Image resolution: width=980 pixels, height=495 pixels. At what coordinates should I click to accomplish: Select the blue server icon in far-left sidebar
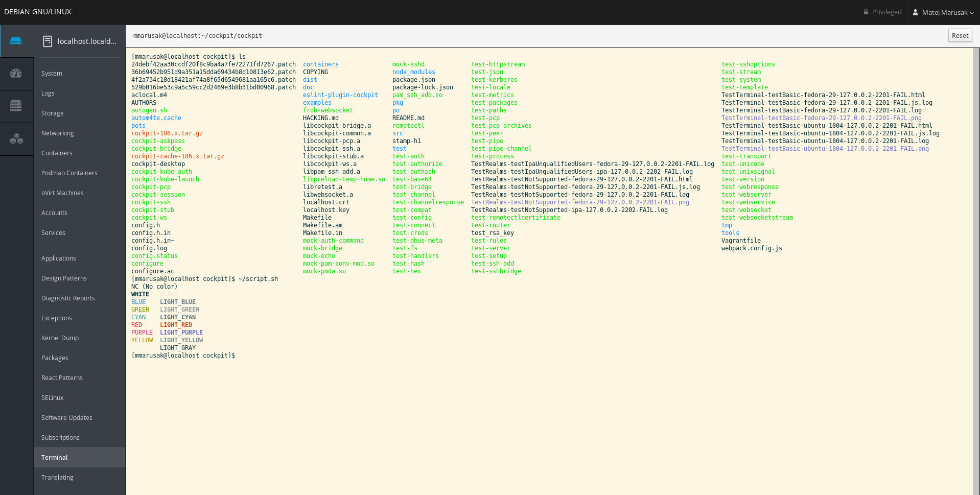pos(17,41)
